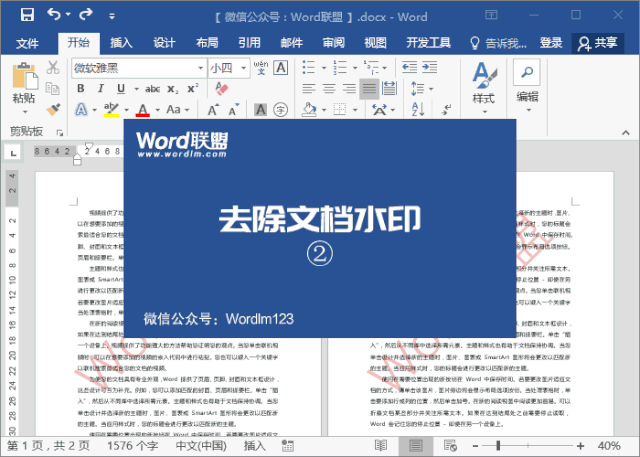Image resolution: width=640 pixels, height=457 pixels.
Task: Switch to the 引用 ribbon tab
Action: point(249,43)
